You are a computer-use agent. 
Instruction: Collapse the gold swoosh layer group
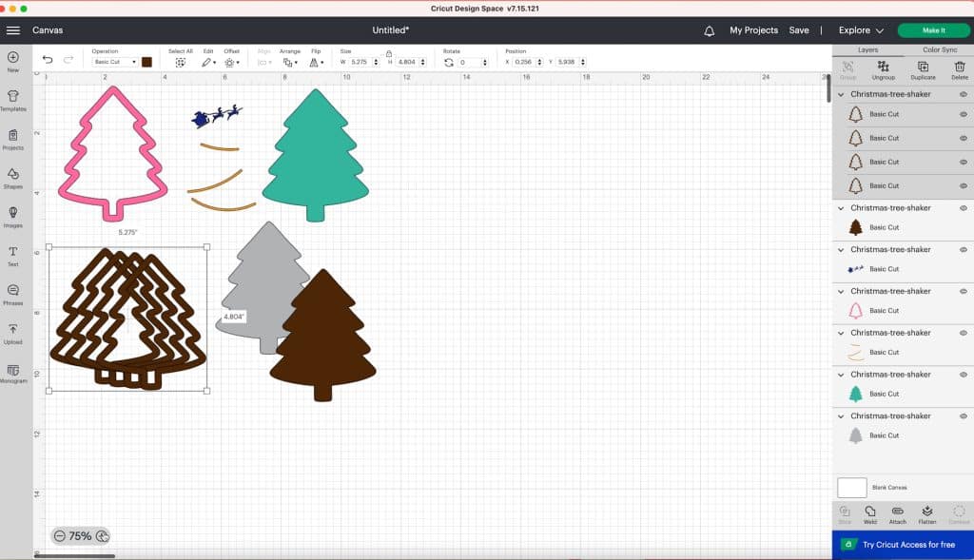841,333
